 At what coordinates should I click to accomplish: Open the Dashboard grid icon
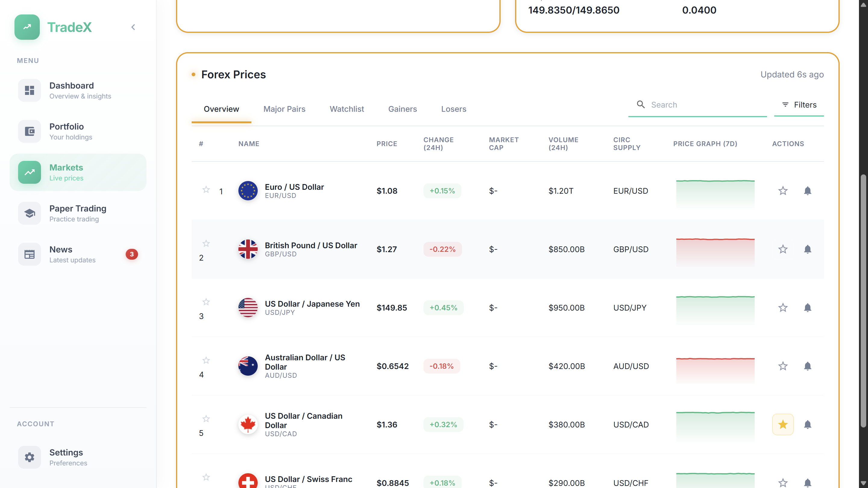(30, 90)
